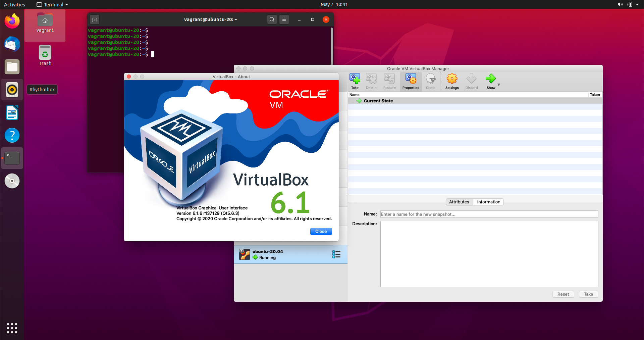Close the VirtualBox About dialog with Close button
This screenshot has width=644, height=340.
pyautogui.click(x=321, y=231)
